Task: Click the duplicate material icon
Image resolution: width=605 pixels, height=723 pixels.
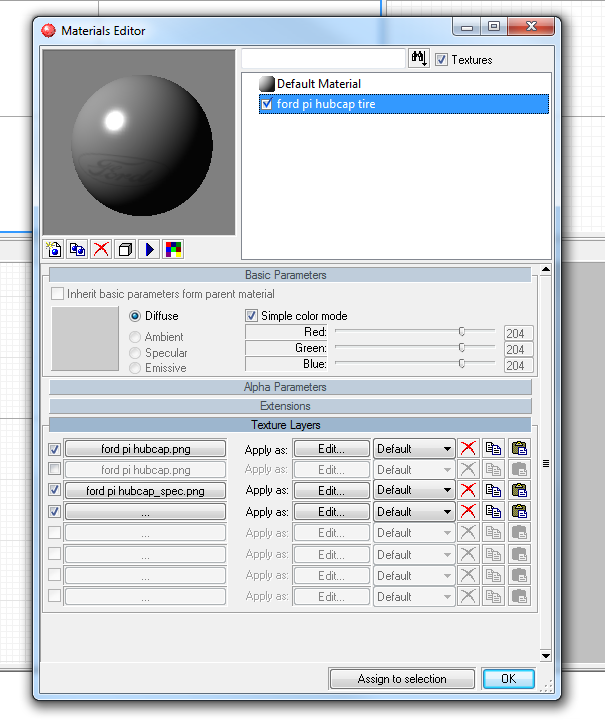Action: coord(77,249)
